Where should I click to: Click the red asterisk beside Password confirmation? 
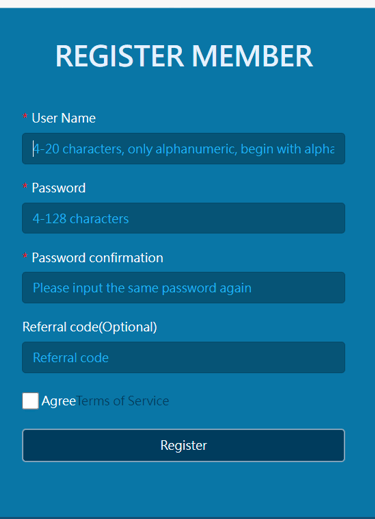[25, 256]
